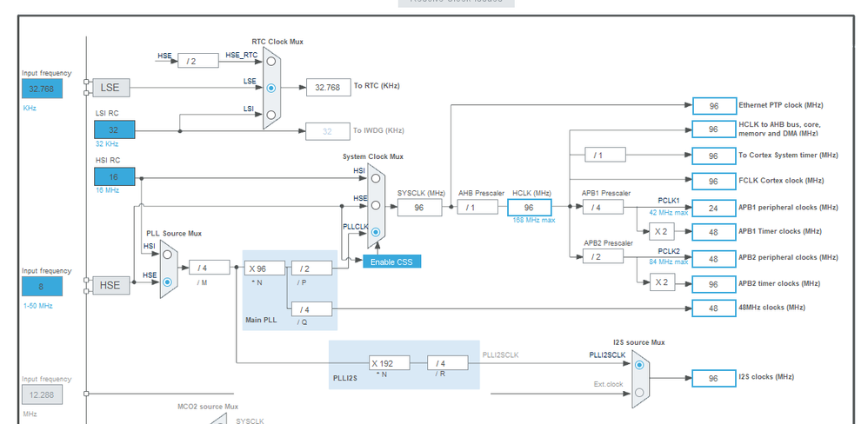Click the PLLI2S X 192 multiplier field
This screenshot has height=424, width=868.
tap(390, 363)
